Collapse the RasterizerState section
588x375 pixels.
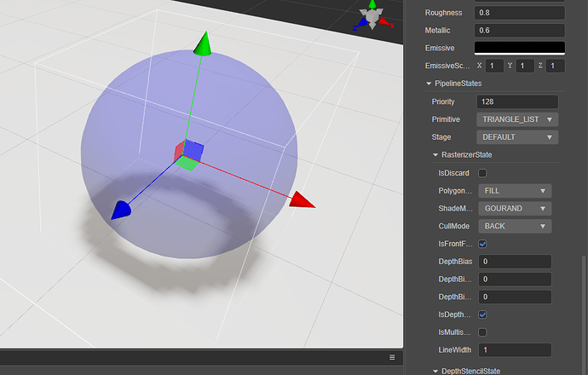(x=435, y=155)
